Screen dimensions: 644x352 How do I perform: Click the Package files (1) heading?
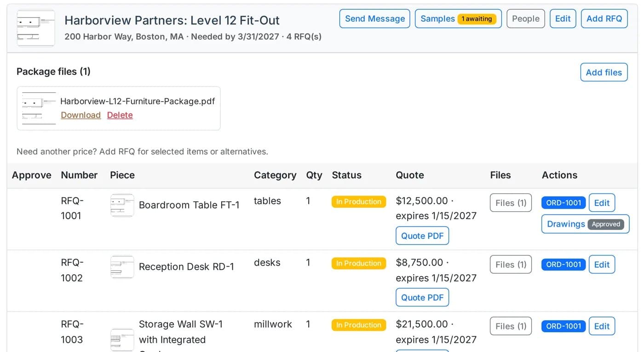coord(53,71)
